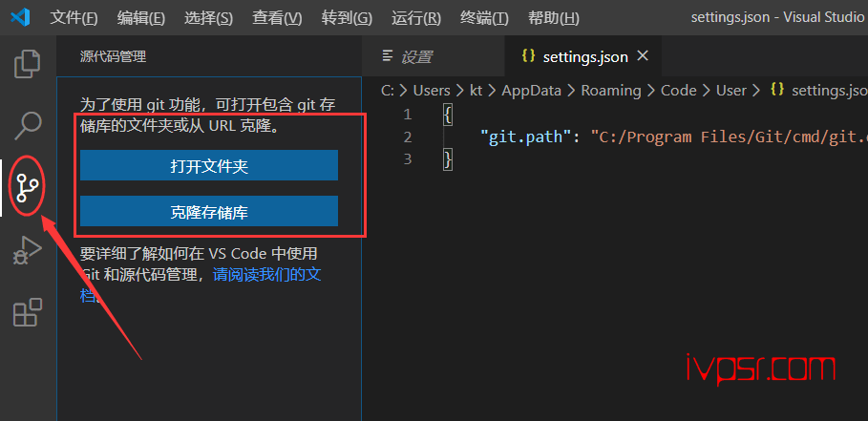Open the Search view in activity bar
Screen dimensions: 868x421
(x=27, y=126)
